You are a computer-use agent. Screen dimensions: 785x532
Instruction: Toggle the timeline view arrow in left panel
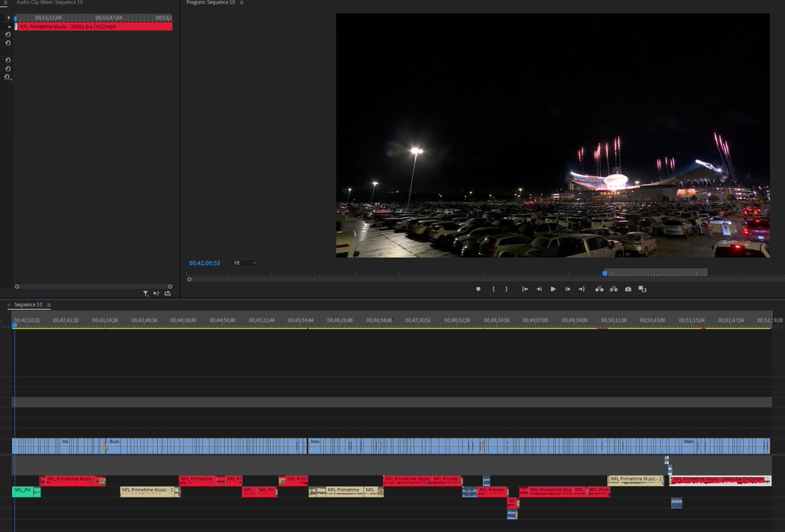click(8, 18)
